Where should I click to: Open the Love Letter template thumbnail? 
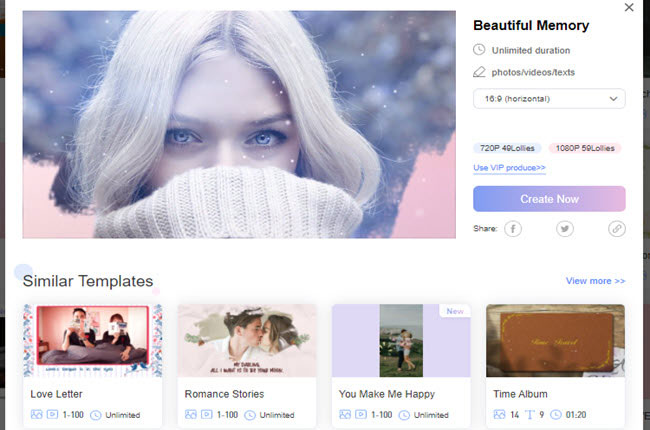tap(92, 340)
